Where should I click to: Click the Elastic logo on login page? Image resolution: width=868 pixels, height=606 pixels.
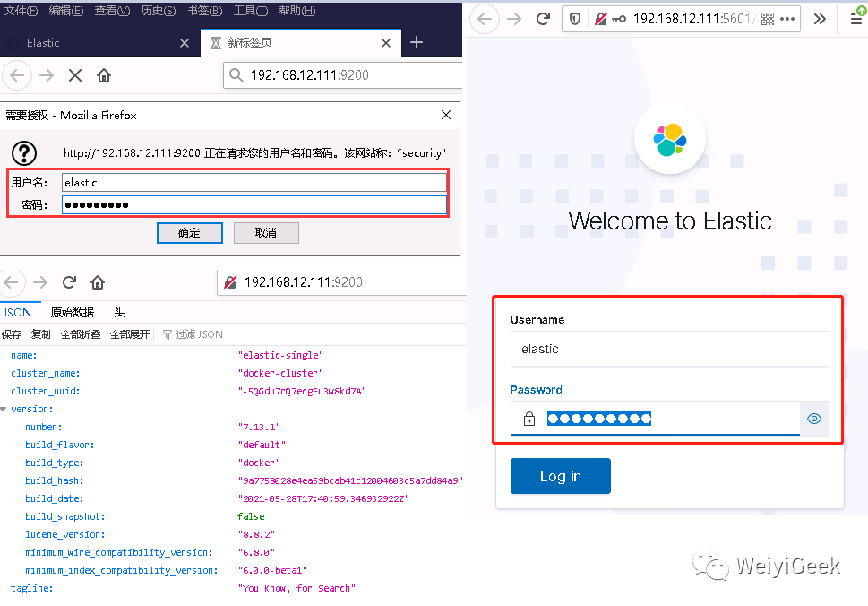(670, 139)
